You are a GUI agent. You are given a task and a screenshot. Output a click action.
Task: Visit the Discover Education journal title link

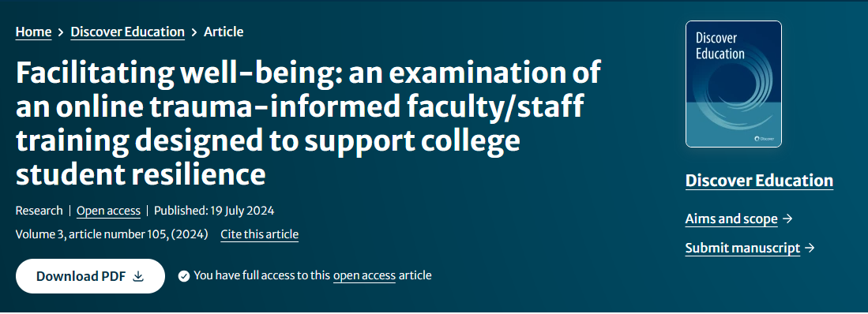tap(759, 181)
